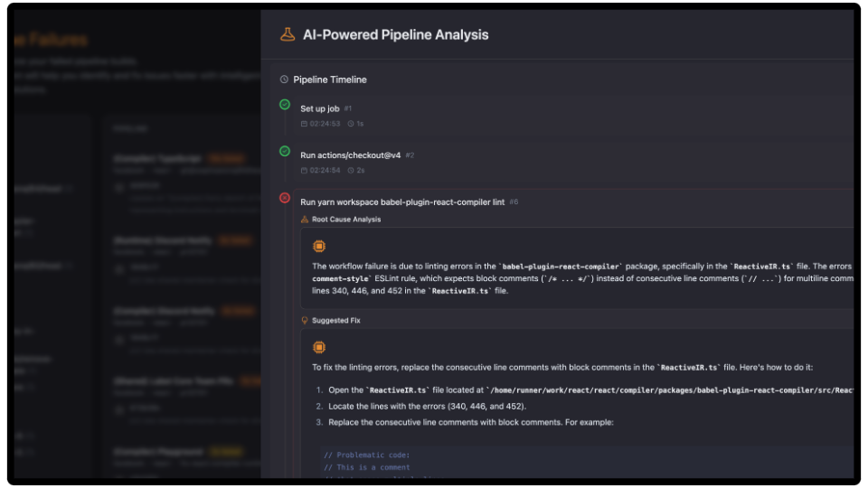Viewport: 868px width, 488px height.
Task: Click the clock icon next to Pipeline Timeline
Action: tap(285, 80)
